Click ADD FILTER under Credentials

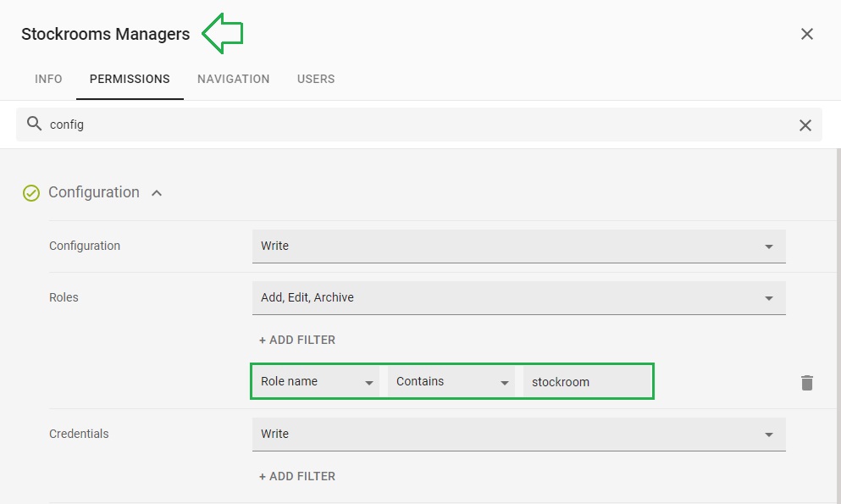coord(297,476)
